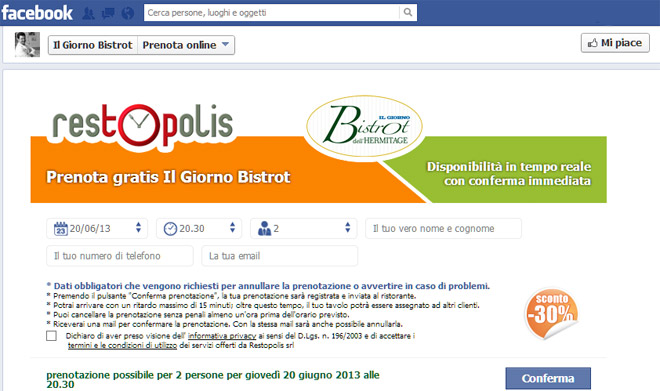Image resolution: width=660 pixels, height=391 pixels.
Task: Tick the privacy acceptance checkbox
Action: coord(51,336)
